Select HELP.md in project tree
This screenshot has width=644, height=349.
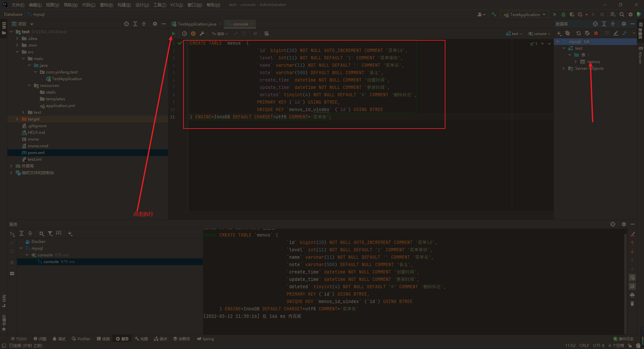[x=36, y=133]
